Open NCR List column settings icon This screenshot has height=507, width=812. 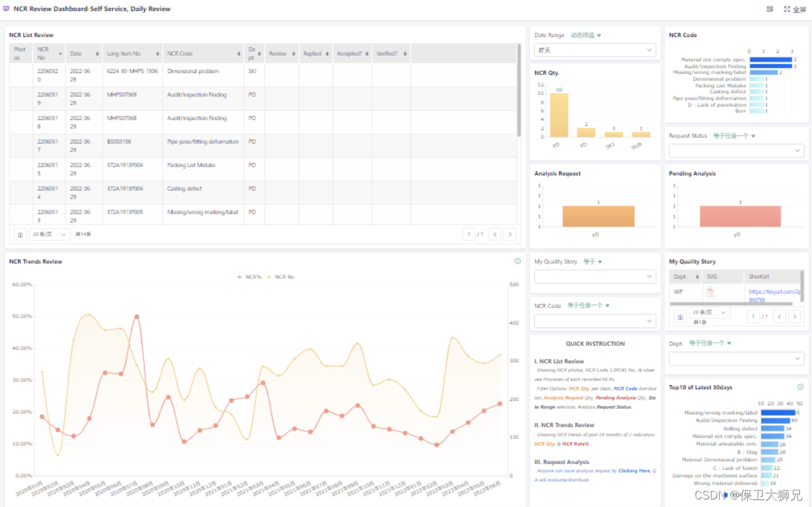[20, 234]
